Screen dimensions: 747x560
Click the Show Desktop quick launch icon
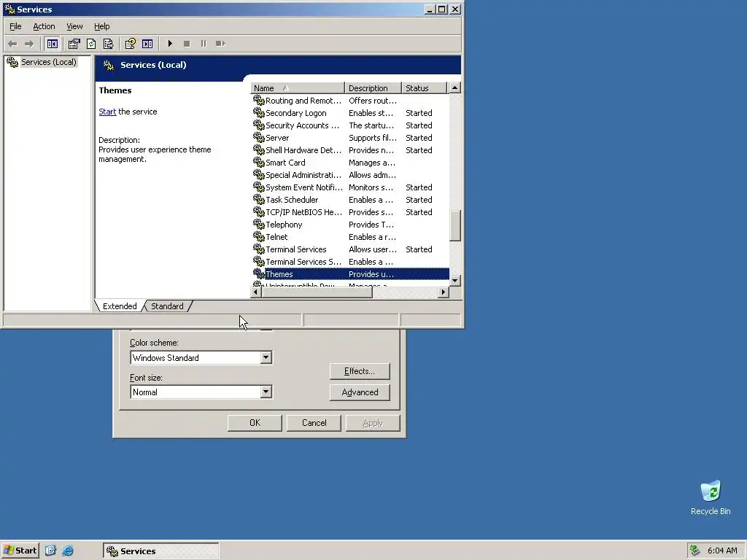[x=51, y=551]
